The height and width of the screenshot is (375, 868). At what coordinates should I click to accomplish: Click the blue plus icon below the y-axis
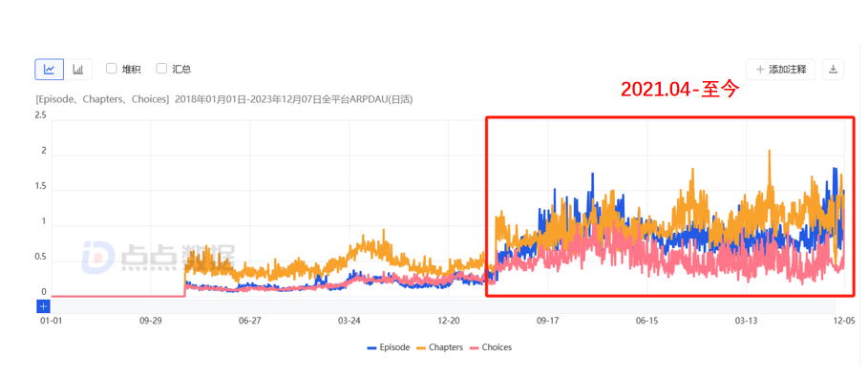click(44, 306)
